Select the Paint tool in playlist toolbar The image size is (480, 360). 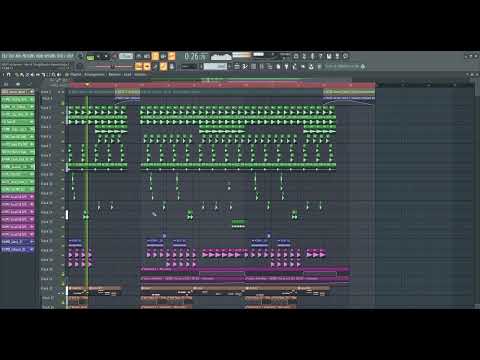(x=22, y=75)
